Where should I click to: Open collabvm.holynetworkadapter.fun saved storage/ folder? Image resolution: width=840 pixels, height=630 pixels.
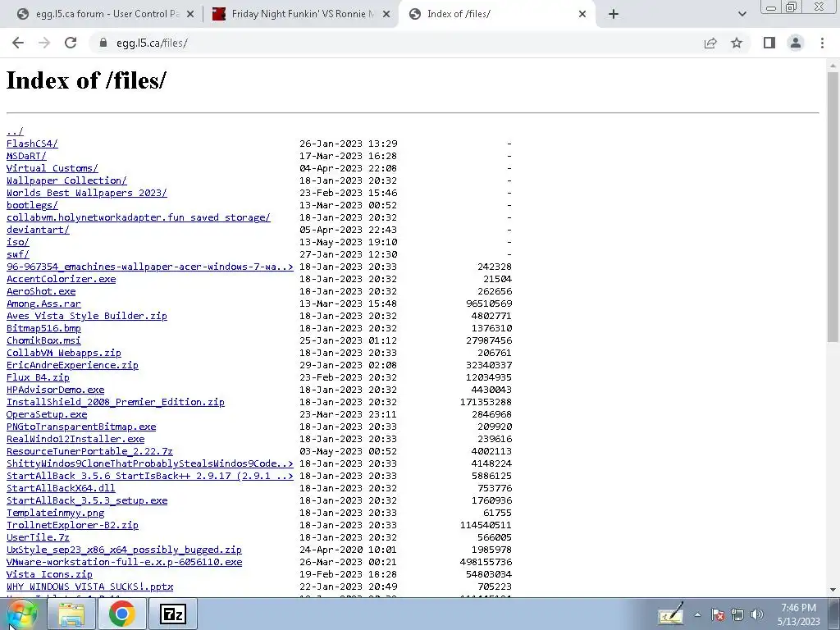138,217
